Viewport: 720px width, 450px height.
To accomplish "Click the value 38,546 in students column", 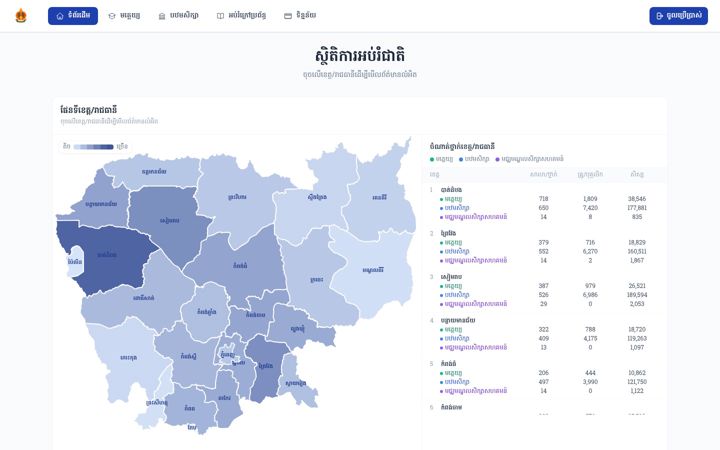I will 637,199.
